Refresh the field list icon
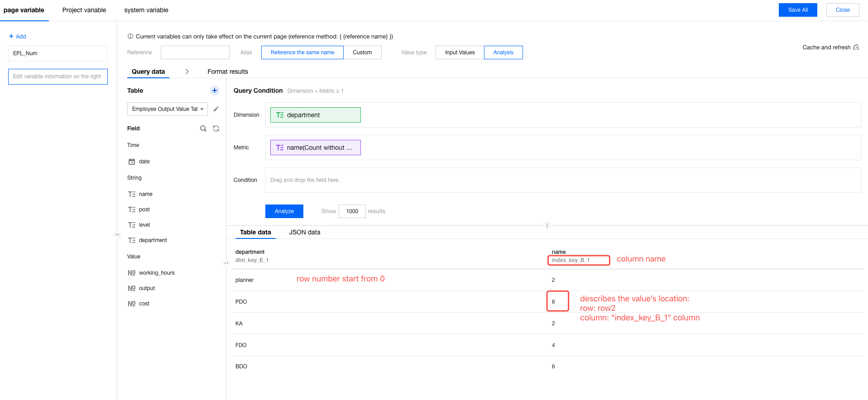868x400 pixels. coord(216,129)
